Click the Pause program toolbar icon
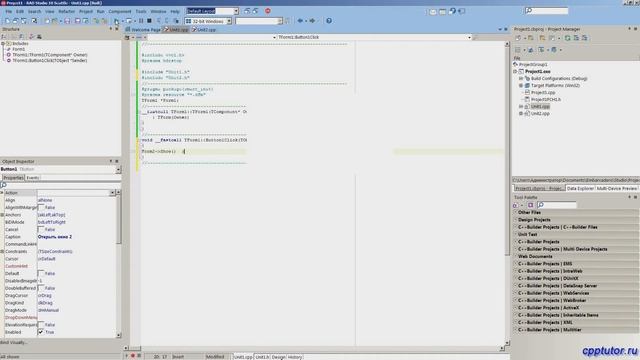Image resolution: width=640 pixels, height=360 pixels. point(141,21)
